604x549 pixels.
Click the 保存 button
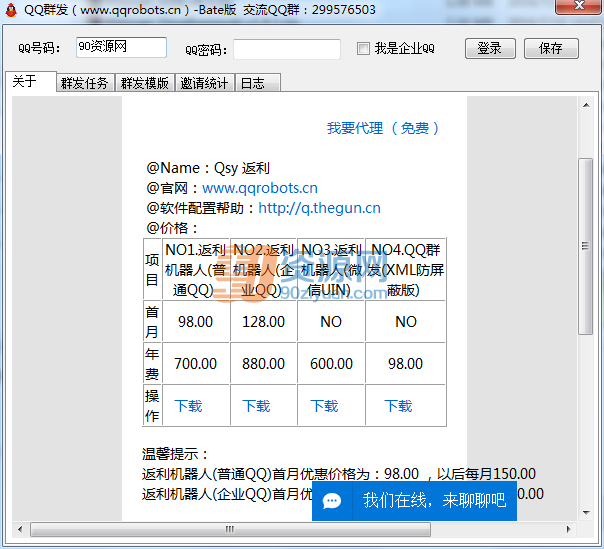551,49
